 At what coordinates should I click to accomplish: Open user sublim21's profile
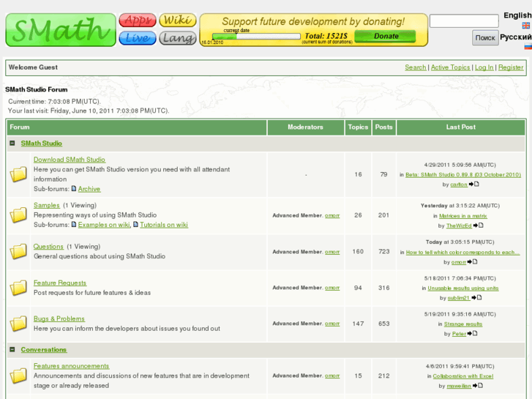[458, 298]
